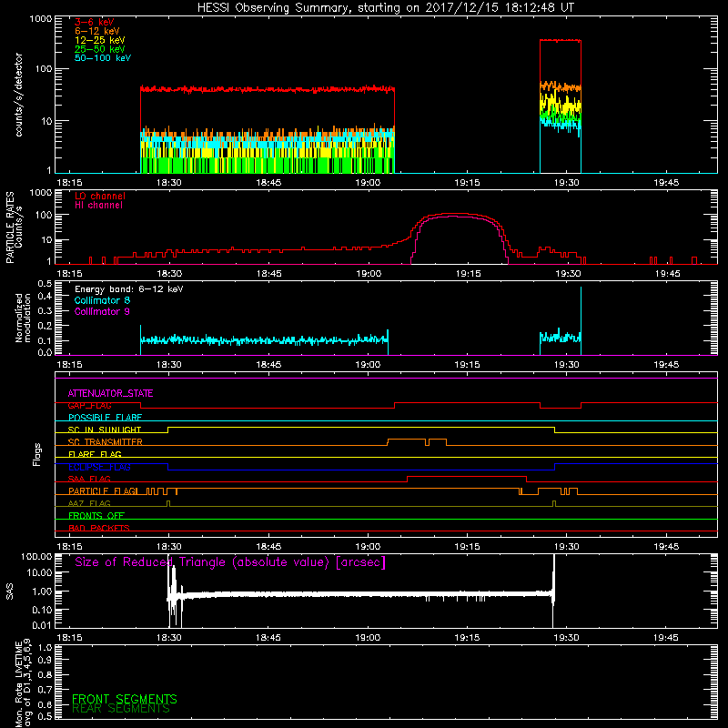Click the "0.9" tick on the livetime axis
The height and width of the screenshot is (728, 728).
[x=45, y=662]
